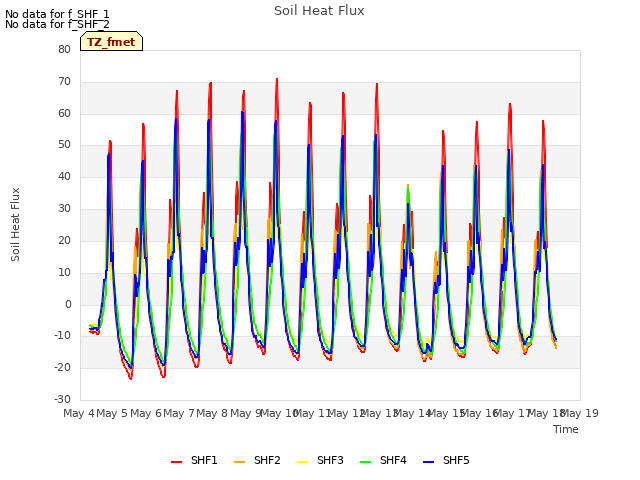Click the 10 y-axis tick label
The height and width of the screenshot is (480, 640).
(64, 272)
